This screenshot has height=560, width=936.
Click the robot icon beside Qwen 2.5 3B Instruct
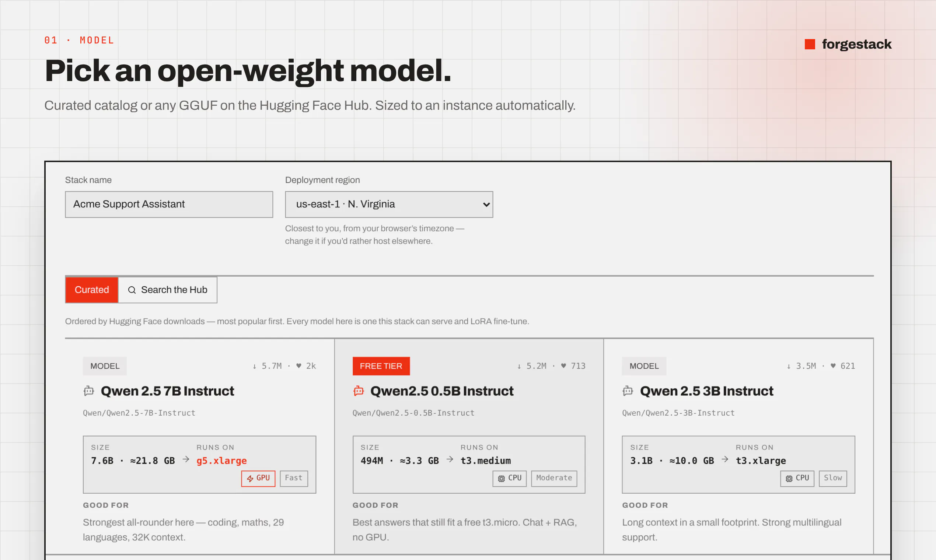pos(628,391)
